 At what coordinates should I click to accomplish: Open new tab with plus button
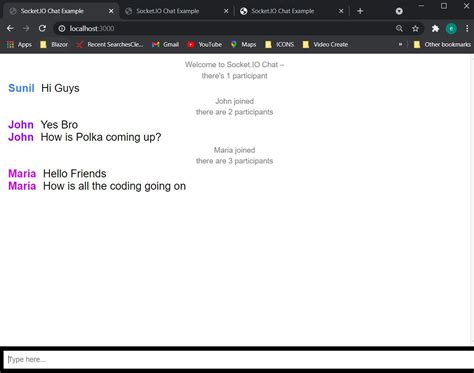tap(360, 11)
